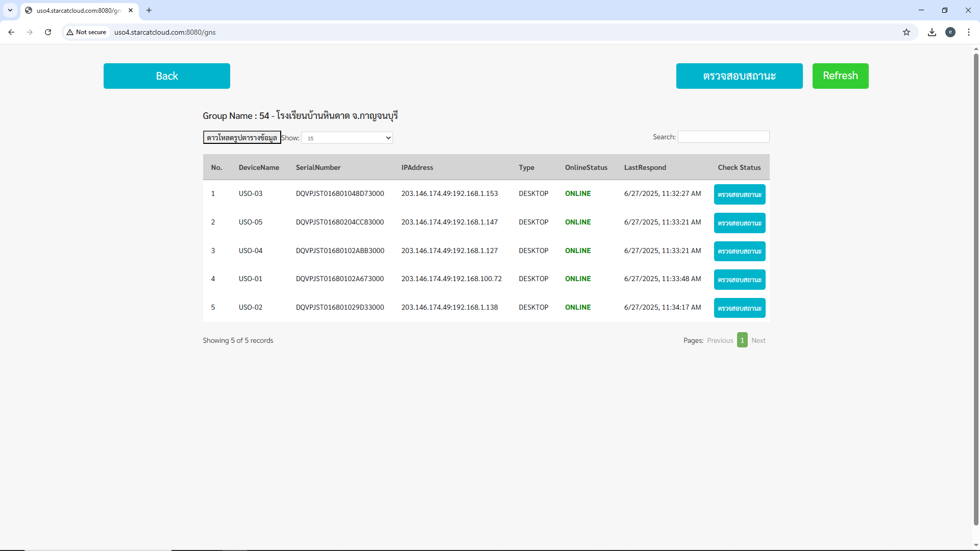Viewport: 980px width, 551px height.
Task: Open a new browser tab
Action: tap(149, 10)
